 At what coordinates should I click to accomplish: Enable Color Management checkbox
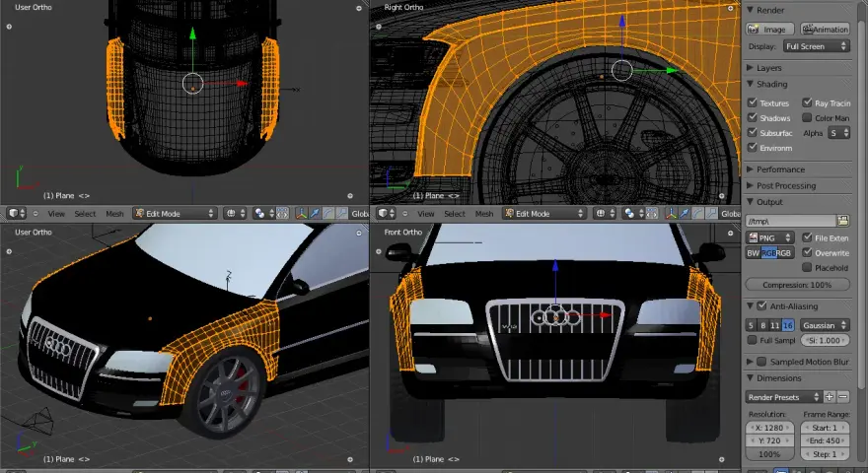[807, 118]
